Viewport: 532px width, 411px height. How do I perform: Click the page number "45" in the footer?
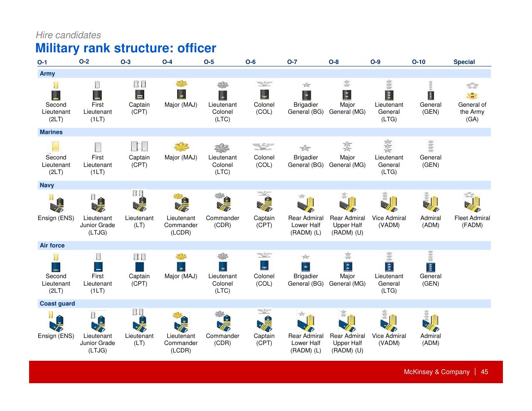tap(485, 372)
